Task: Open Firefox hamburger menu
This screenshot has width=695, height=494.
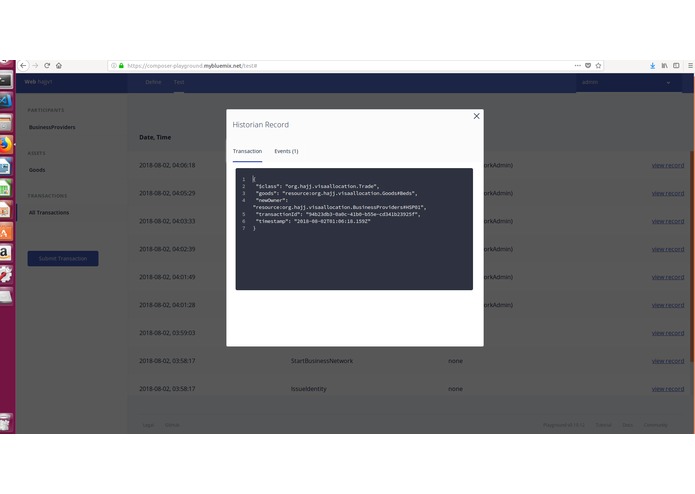Action: click(690, 66)
